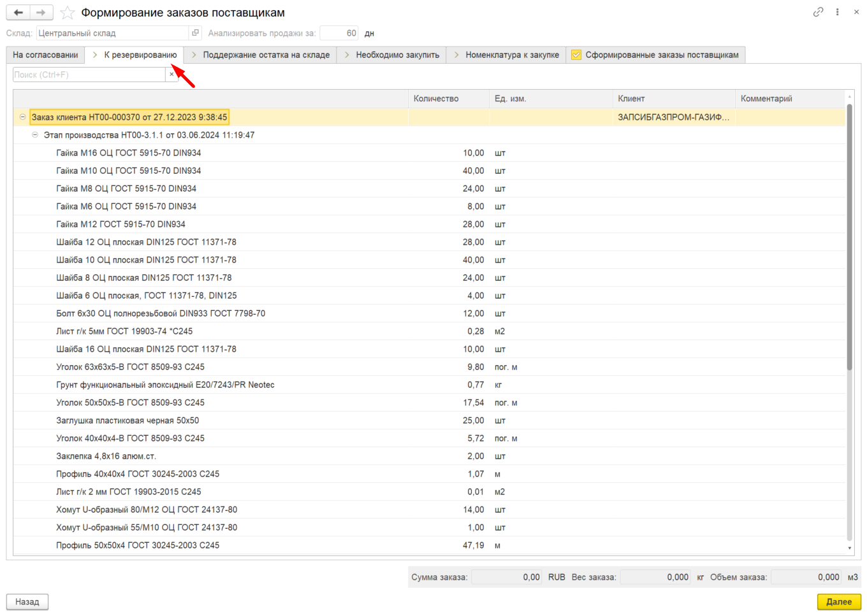Open the three-dot more actions menu
Image resolution: width=867 pixels, height=616 pixels.
[x=837, y=12]
